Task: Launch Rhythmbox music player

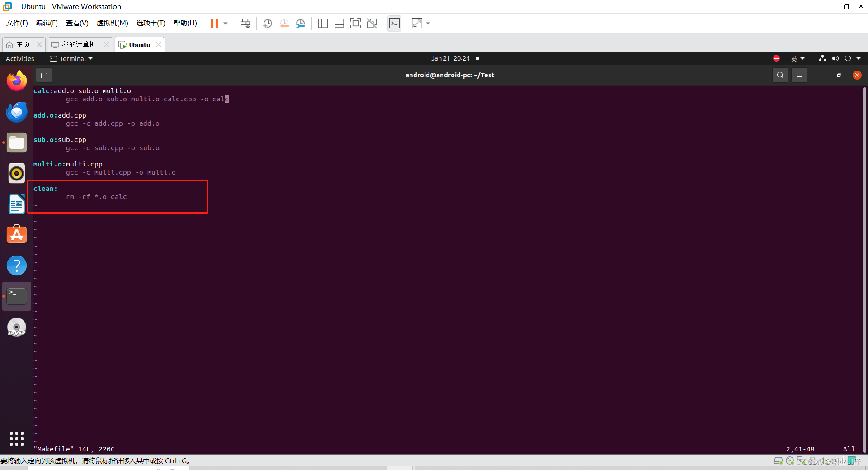Action: tap(17, 173)
